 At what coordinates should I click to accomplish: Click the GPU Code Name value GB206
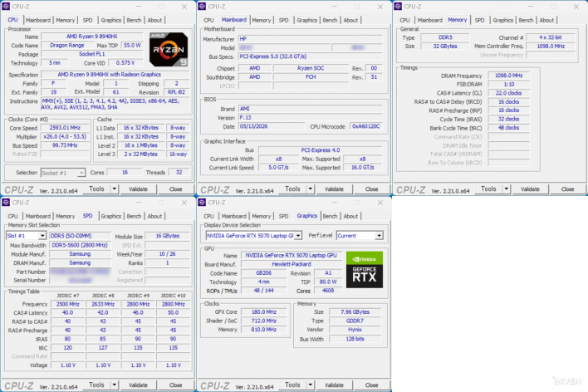pyautogui.click(x=264, y=272)
